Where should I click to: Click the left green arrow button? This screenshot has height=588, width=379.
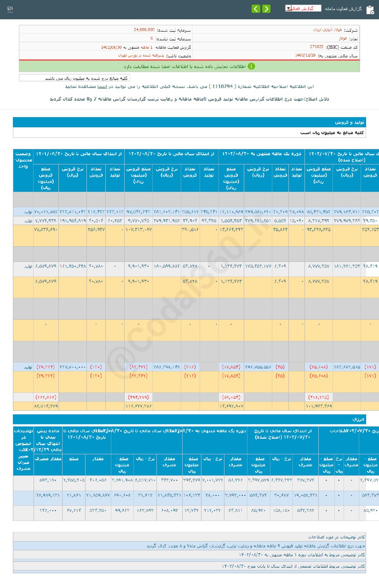(x=256, y=9)
